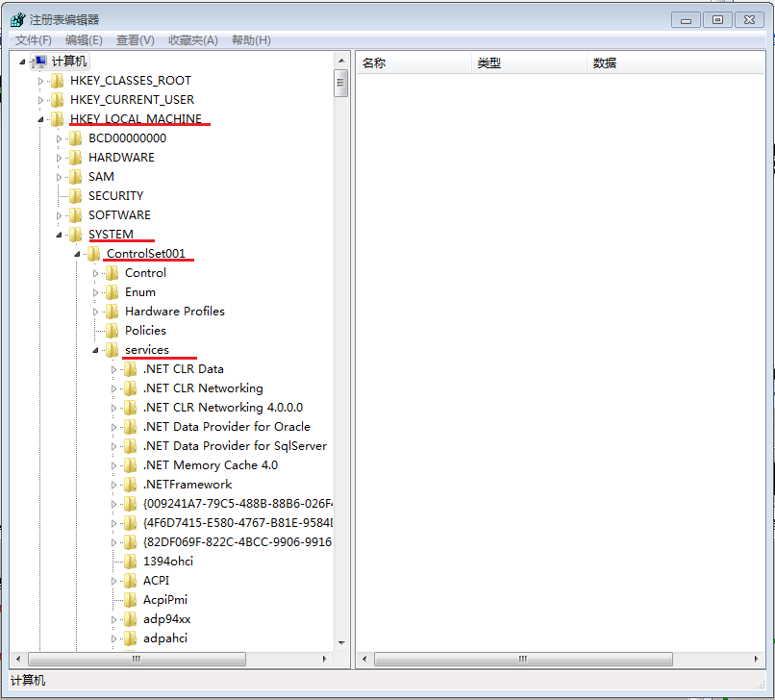Expand the HKEY_CURRENT_USER key
This screenshot has width=775, height=700.
click(x=40, y=100)
